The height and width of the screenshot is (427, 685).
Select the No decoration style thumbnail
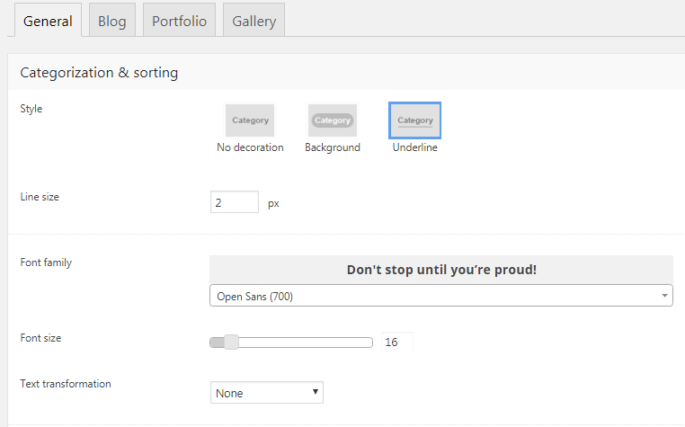click(x=250, y=120)
